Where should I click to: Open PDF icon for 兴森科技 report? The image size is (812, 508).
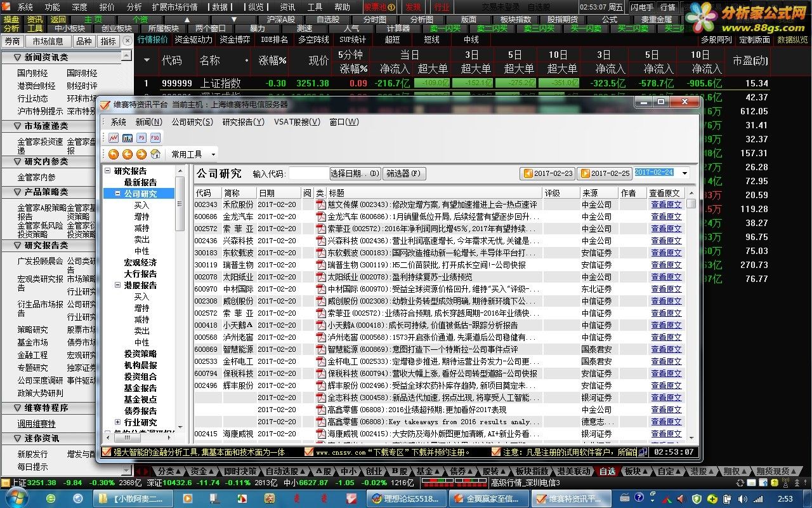(321, 241)
